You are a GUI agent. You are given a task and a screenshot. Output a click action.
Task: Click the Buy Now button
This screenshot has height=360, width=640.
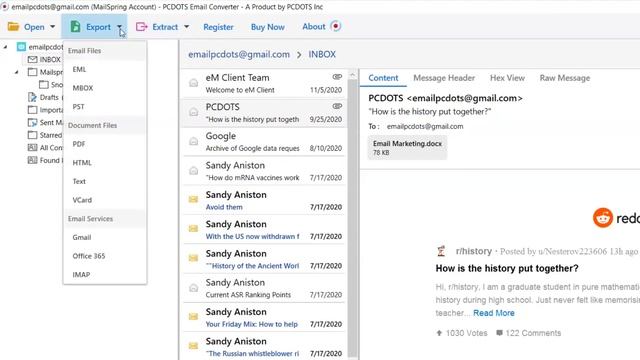tap(268, 27)
